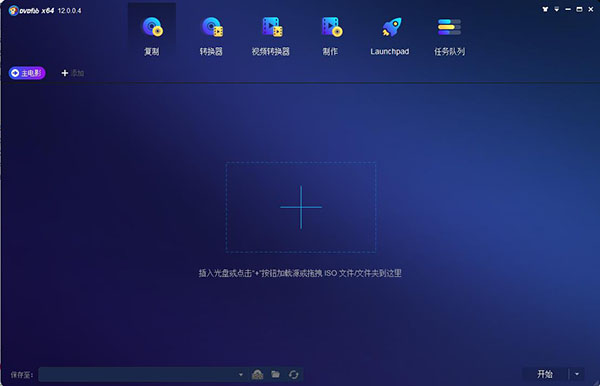Image resolution: width=600 pixels, height=386 pixels.
Task: Browse output folder with folder icon
Action: (x=276, y=374)
